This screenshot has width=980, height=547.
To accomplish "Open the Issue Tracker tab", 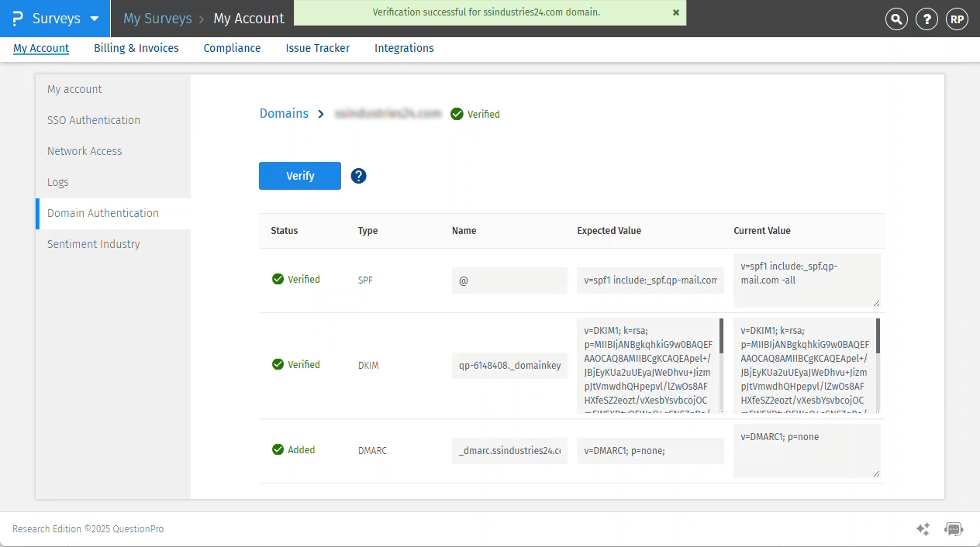I will pyautogui.click(x=318, y=48).
